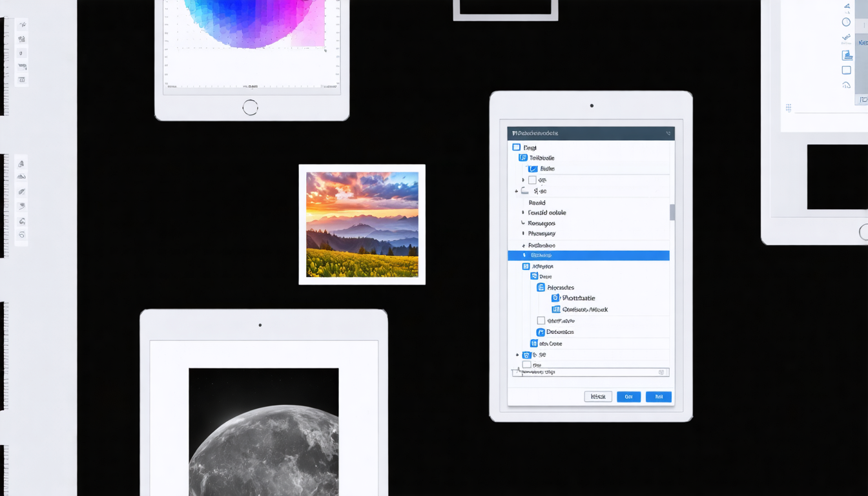Click the blue icon beside 'Debeosas' in tree
This screenshot has width=868, height=496.
541,332
